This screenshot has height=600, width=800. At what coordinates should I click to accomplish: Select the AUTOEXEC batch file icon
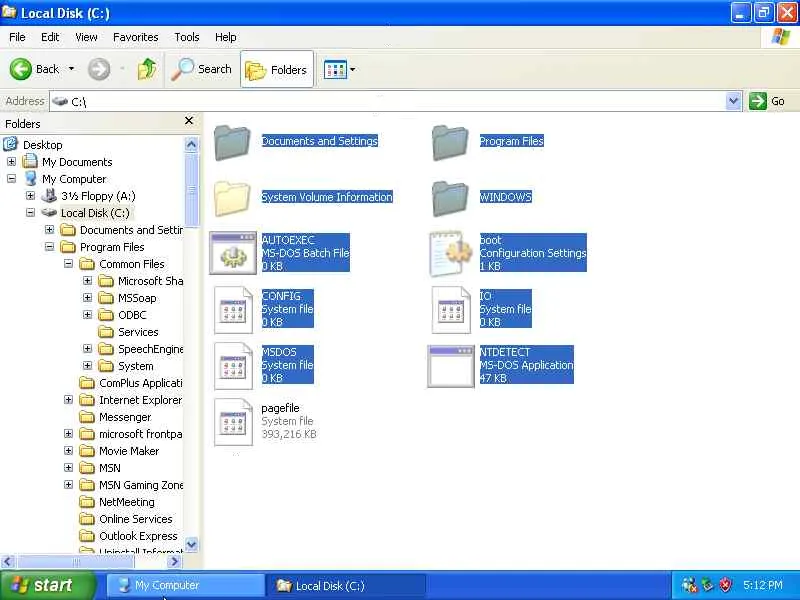pos(233,254)
